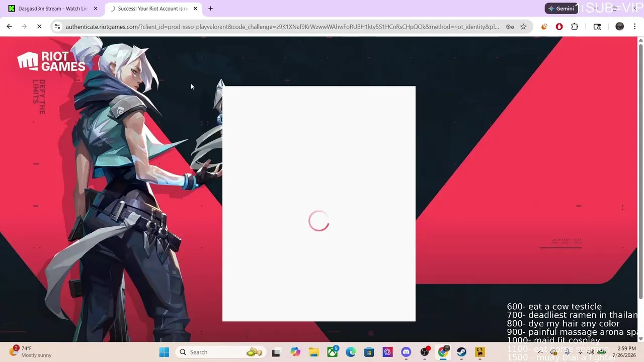
Task: Open the clock showing 2:59 PM
Action: click(624, 352)
